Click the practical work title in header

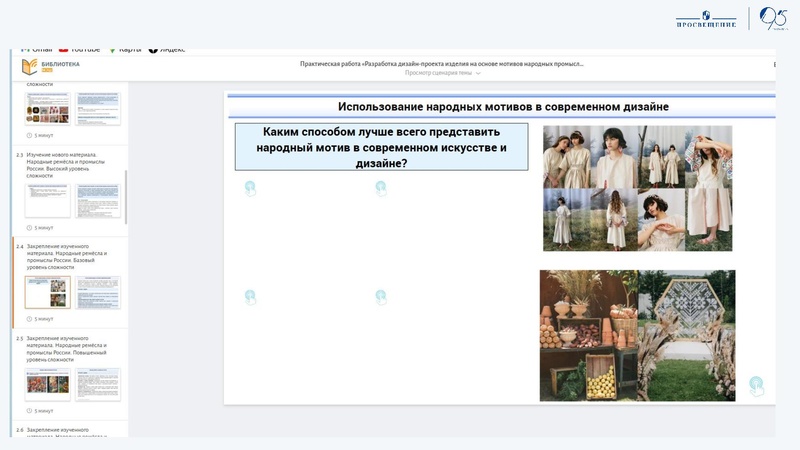coord(441,64)
